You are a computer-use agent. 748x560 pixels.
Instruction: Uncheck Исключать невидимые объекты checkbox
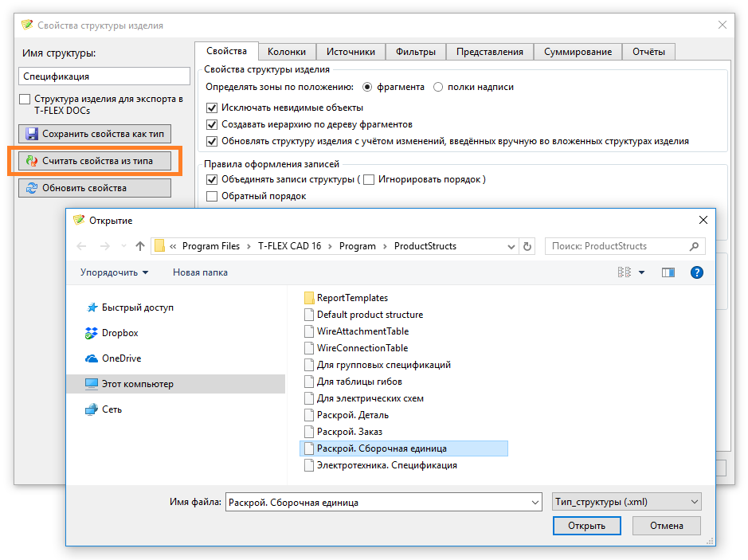coord(212,108)
